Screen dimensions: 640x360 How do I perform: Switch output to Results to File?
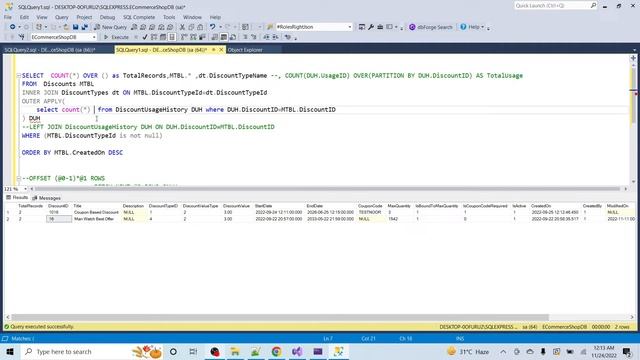coord(233,37)
